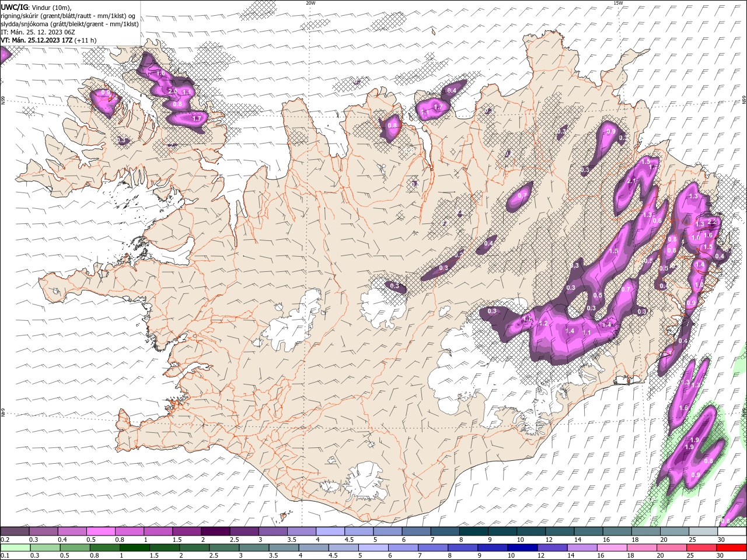Image resolution: width=747 pixels, height=560 pixels.
Task: Click the '20W' longitude label at top edge
Action: click(310, 3)
